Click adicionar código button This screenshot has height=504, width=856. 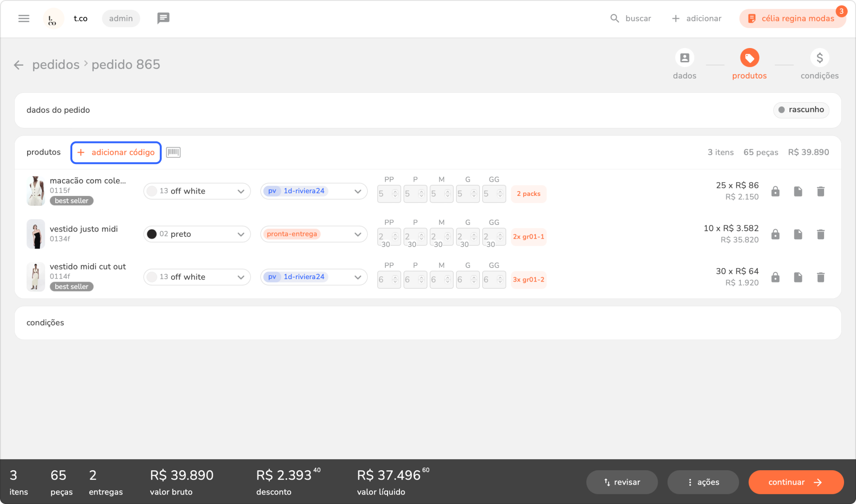coord(116,153)
